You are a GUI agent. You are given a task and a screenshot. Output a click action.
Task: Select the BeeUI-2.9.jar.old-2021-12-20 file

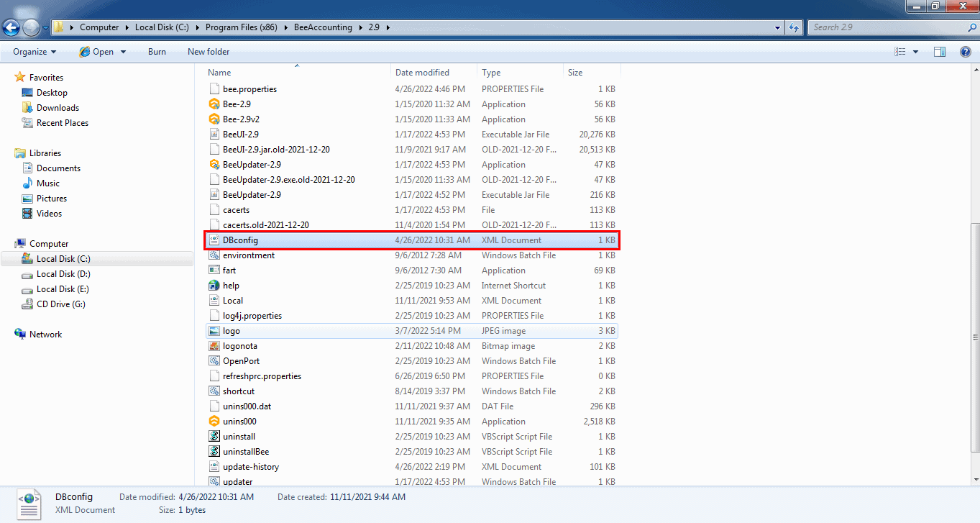pos(276,150)
